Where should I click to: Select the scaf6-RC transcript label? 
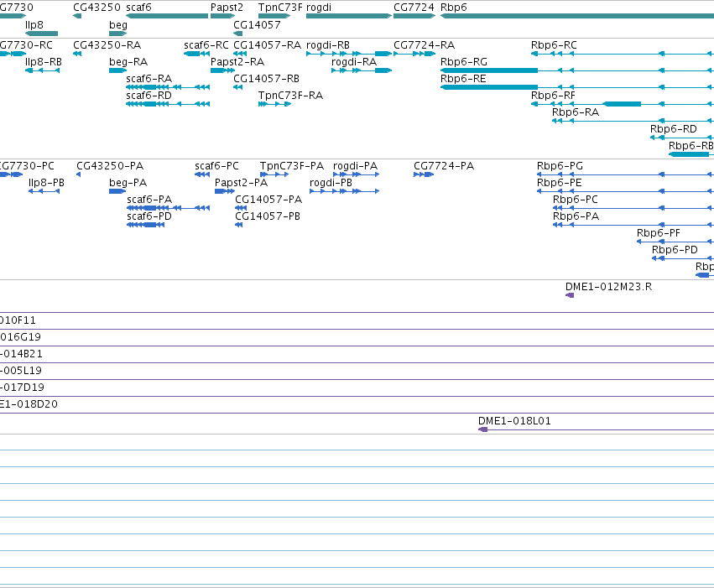coord(206,45)
